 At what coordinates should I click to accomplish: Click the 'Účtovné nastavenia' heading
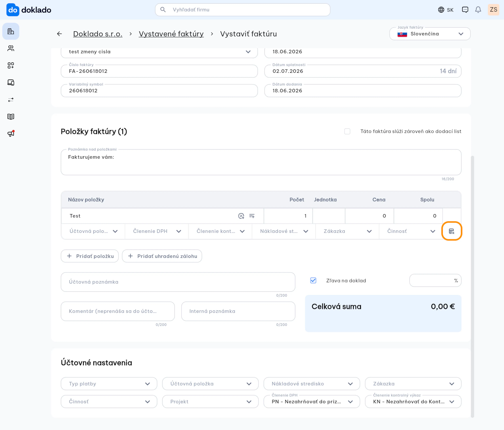96,363
